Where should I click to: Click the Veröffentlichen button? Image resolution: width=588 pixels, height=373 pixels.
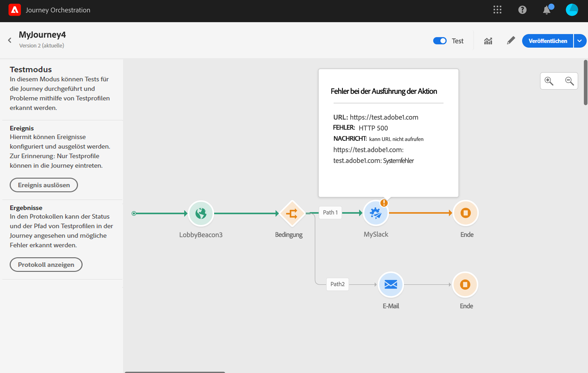[547, 41]
